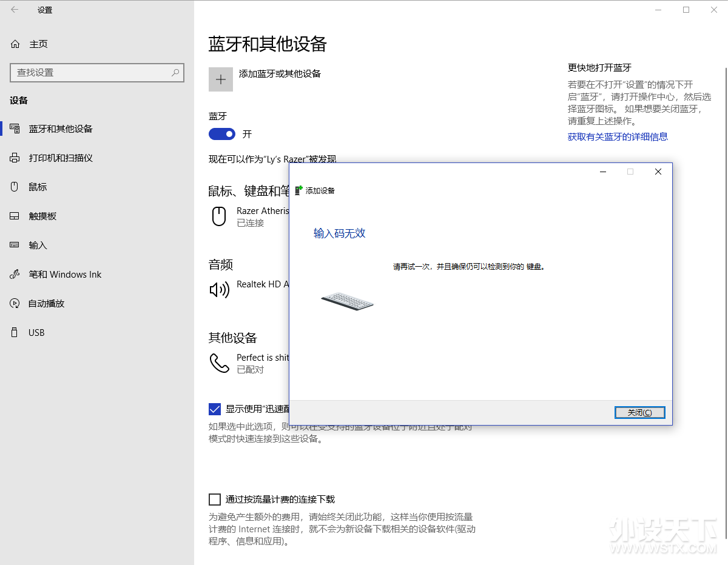
Task: Click the search magnifier in 查找设置 box
Action: point(175,73)
